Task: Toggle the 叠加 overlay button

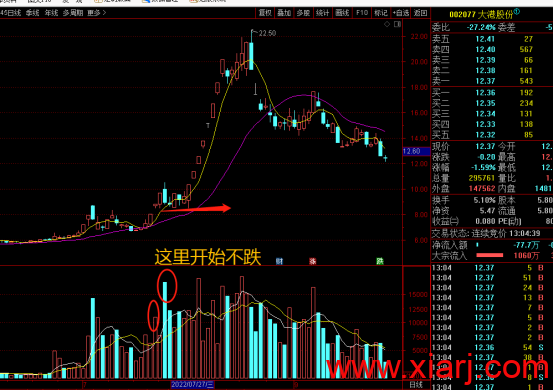Action: 284,13
